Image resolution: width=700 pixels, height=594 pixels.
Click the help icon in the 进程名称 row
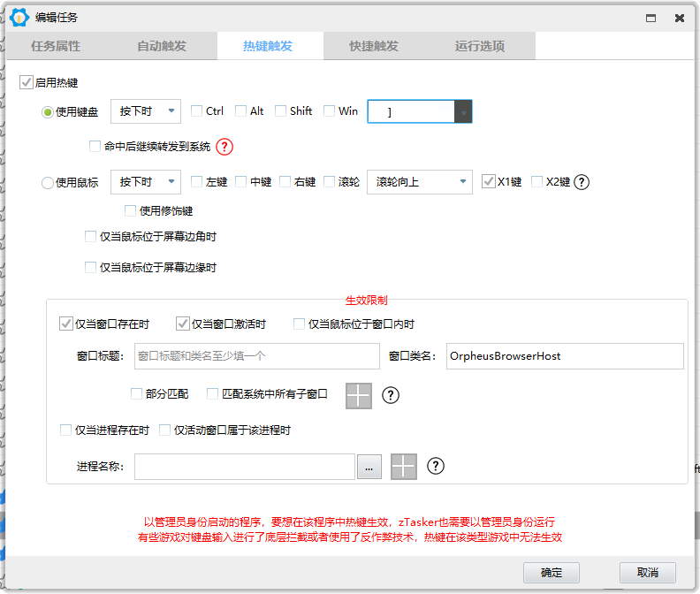click(435, 466)
